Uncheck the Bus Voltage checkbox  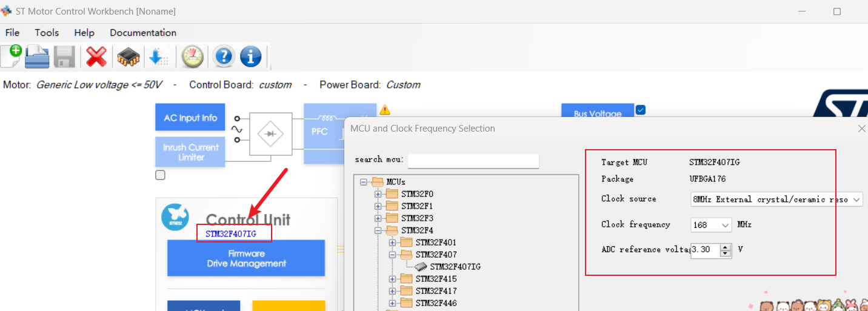pos(641,110)
